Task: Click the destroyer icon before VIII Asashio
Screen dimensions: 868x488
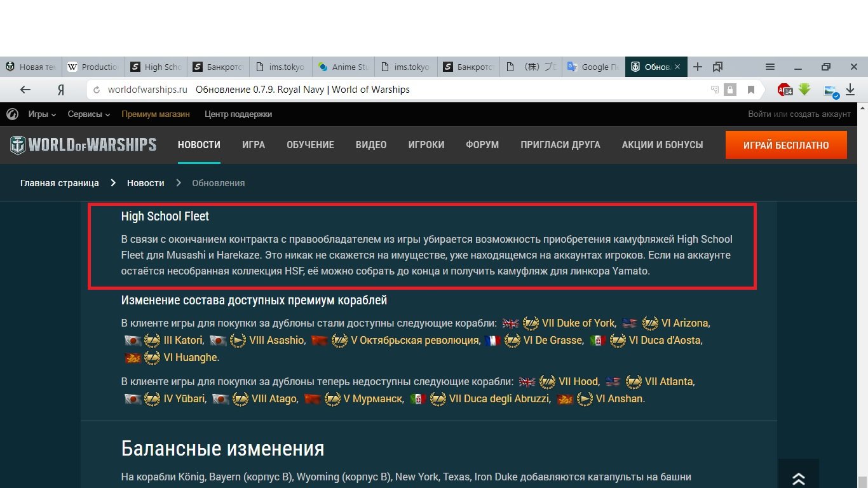Action: click(238, 341)
